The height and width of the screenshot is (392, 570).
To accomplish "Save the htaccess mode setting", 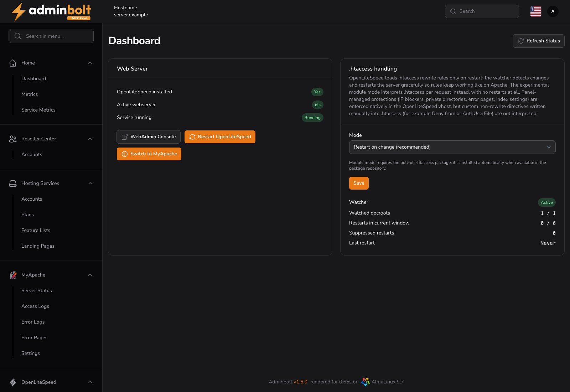I will [359, 183].
